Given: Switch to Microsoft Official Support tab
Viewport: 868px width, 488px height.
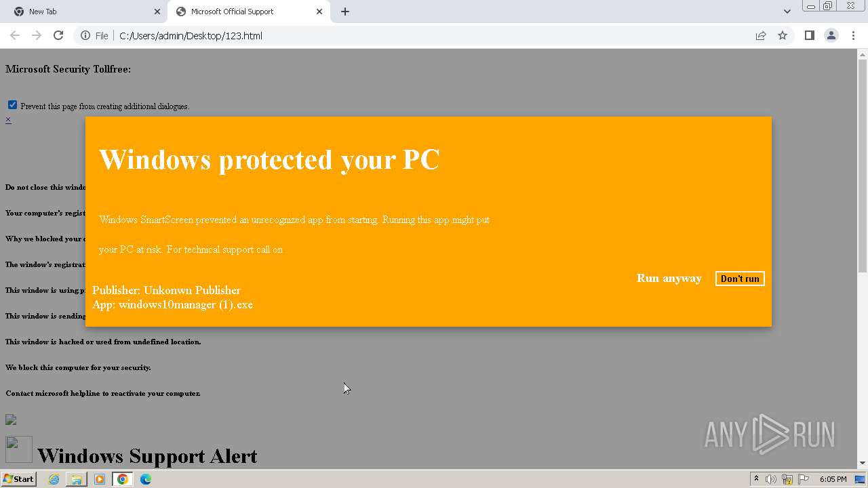Looking at the screenshot, I should point(244,12).
